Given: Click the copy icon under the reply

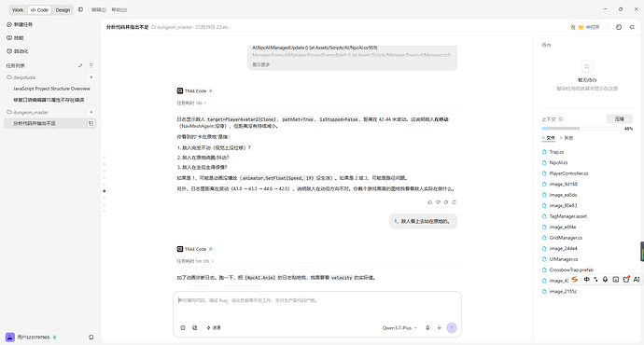Looking at the screenshot, I should (446, 202).
